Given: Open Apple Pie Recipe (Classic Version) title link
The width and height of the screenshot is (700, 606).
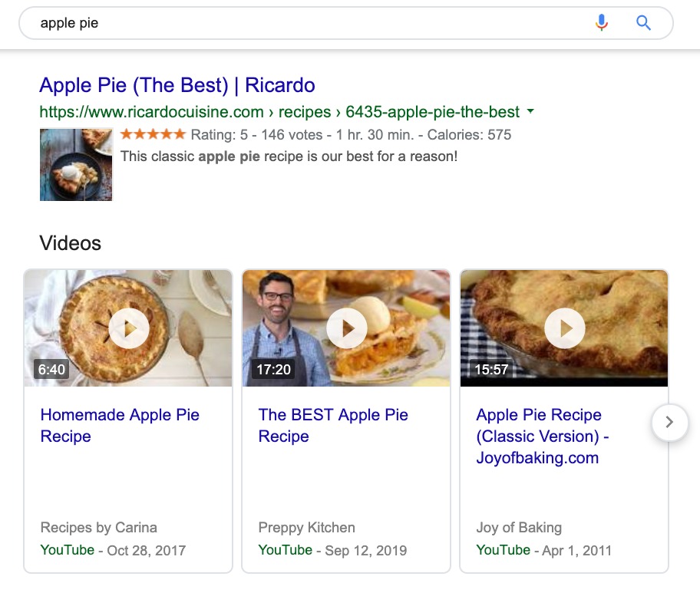Looking at the screenshot, I should [543, 436].
